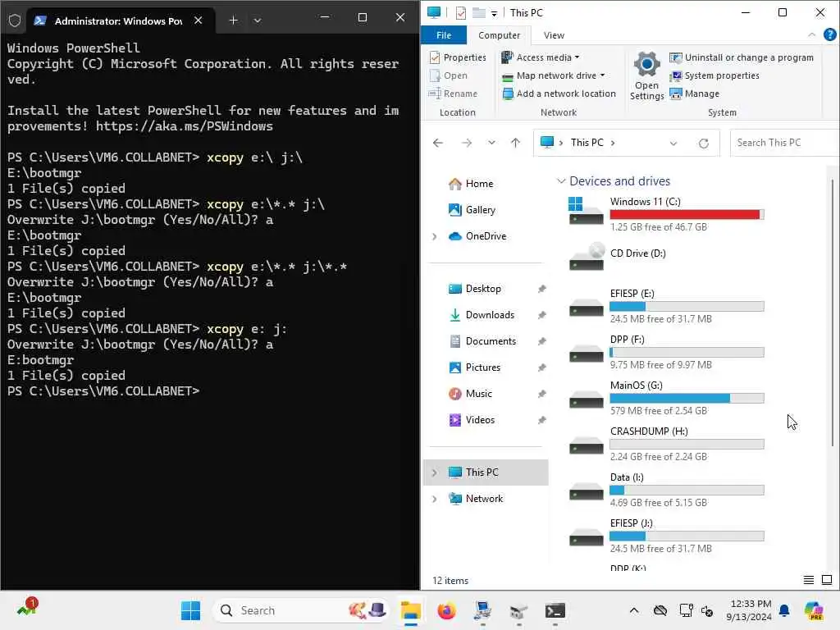Click This PC in address bar
This screenshot has width=840, height=630.
click(x=587, y=143)
